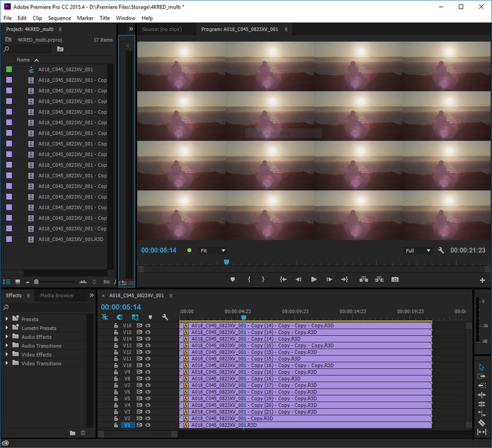Select the Razor tool
The height and width of the screenshot is (448, 492).
pos(482,423)
